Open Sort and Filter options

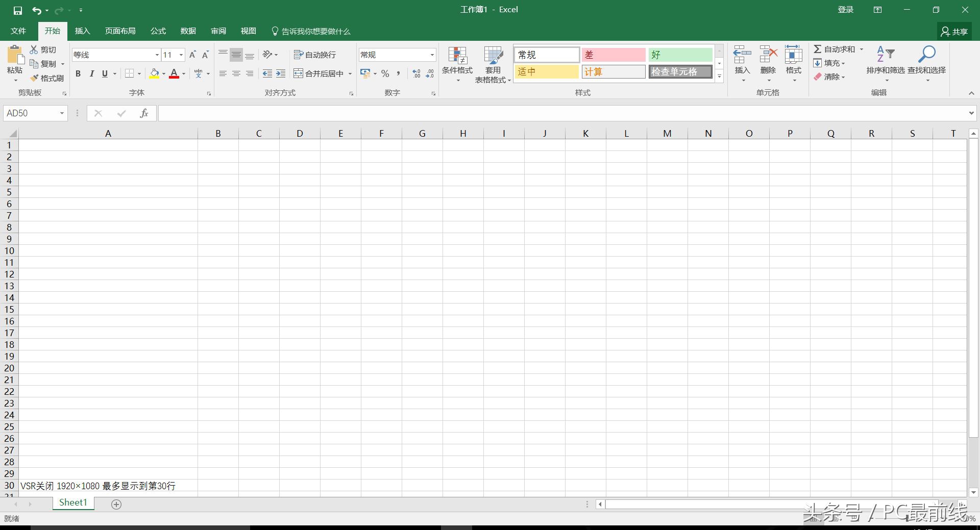(x=886, y=64)
